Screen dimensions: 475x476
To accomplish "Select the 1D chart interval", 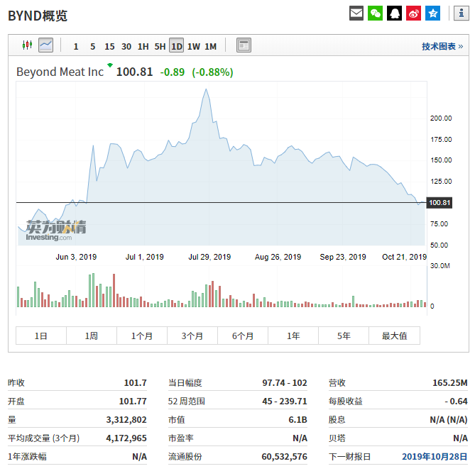I will 177,45.
